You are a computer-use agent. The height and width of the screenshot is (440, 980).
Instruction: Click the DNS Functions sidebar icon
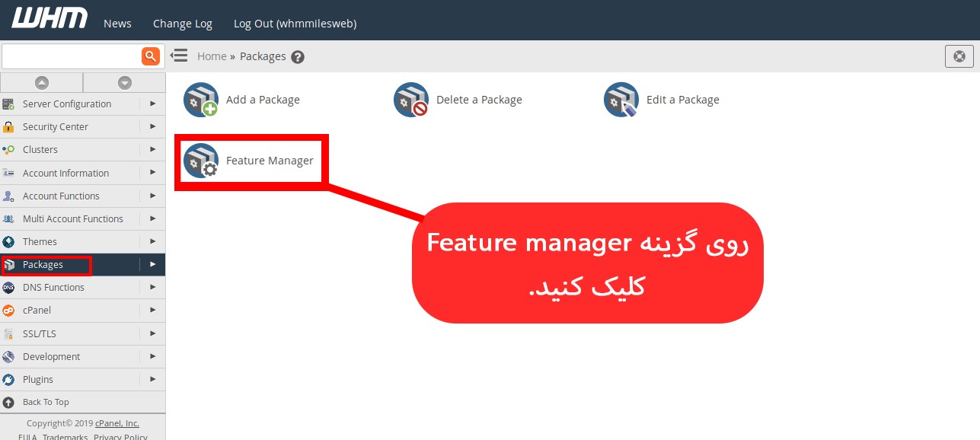[8, 288]
